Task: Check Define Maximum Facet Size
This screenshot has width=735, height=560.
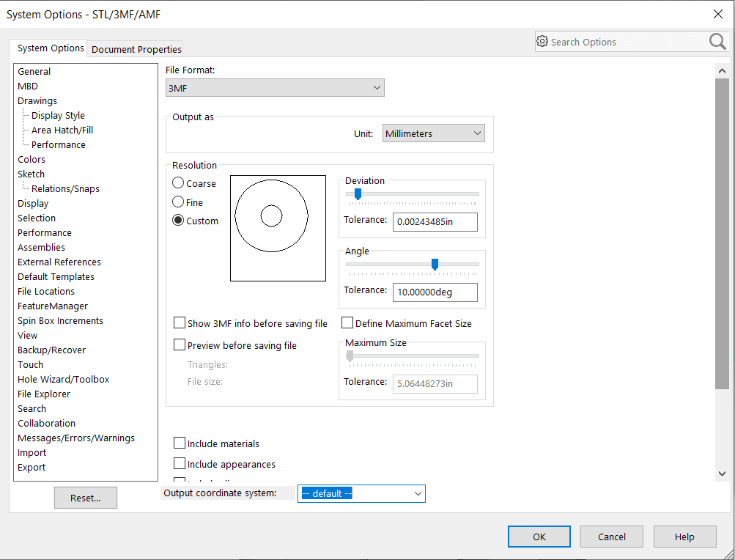Action: 347,323
